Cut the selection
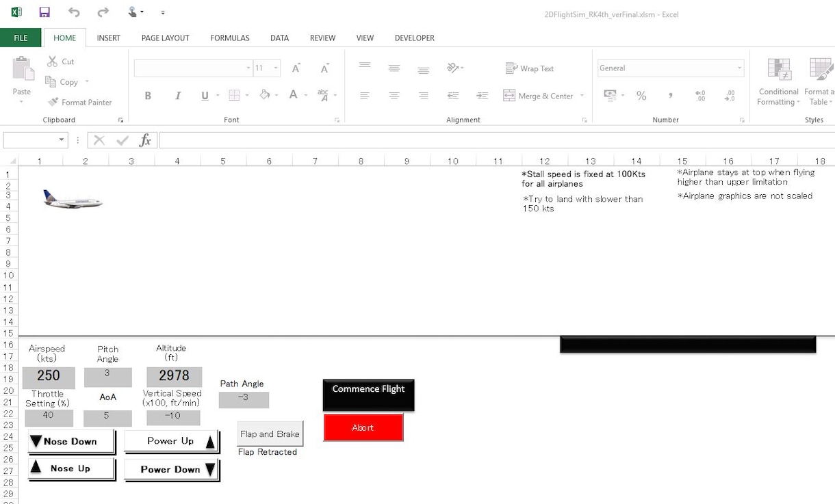The height and width of the screenshot is (504, 835). tap(61, 62)
